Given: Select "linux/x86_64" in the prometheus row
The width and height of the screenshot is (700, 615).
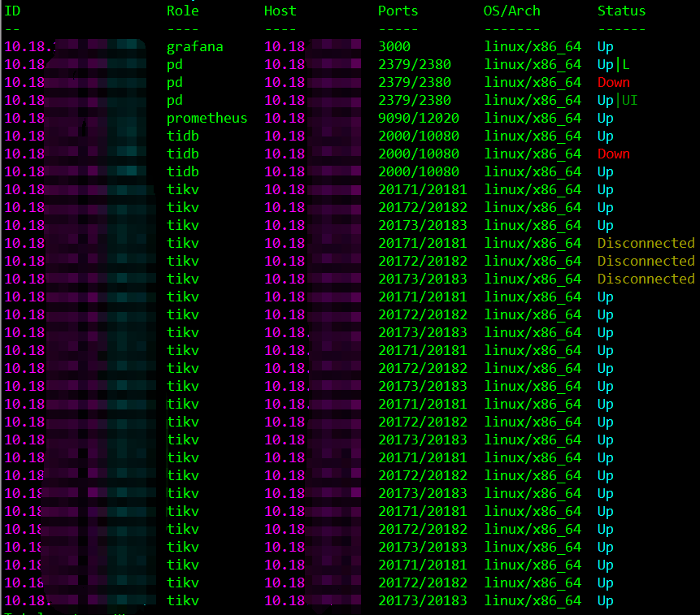Looking at the screenshot, I should 533,118.
